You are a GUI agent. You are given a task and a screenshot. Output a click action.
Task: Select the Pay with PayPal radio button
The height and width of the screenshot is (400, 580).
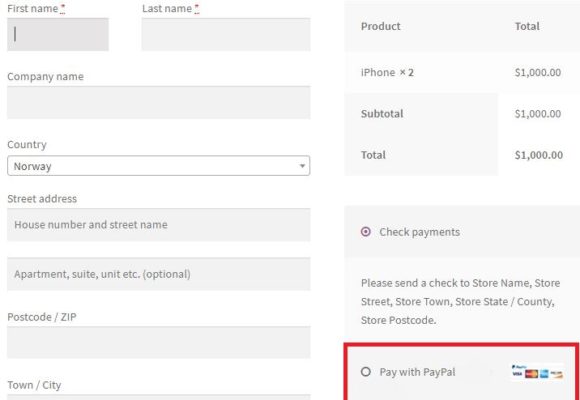tap(365, 372)
